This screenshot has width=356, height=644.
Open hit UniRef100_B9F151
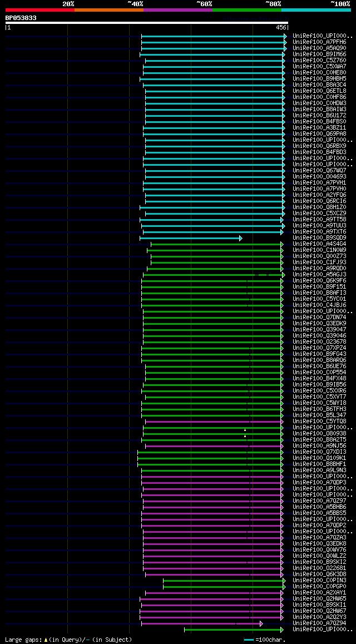(319, 287)
